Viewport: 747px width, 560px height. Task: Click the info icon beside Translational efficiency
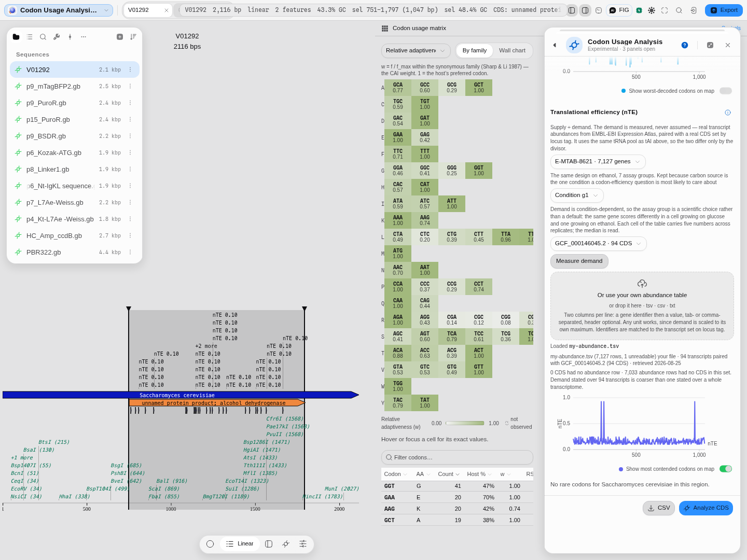pyautogui.click(x=728, y=113)
